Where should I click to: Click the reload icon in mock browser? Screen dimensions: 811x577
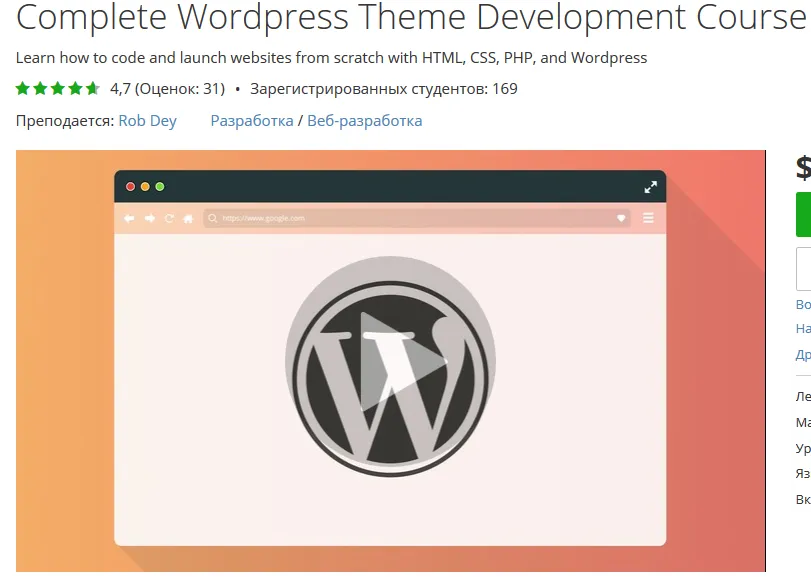tap(169, 218)
